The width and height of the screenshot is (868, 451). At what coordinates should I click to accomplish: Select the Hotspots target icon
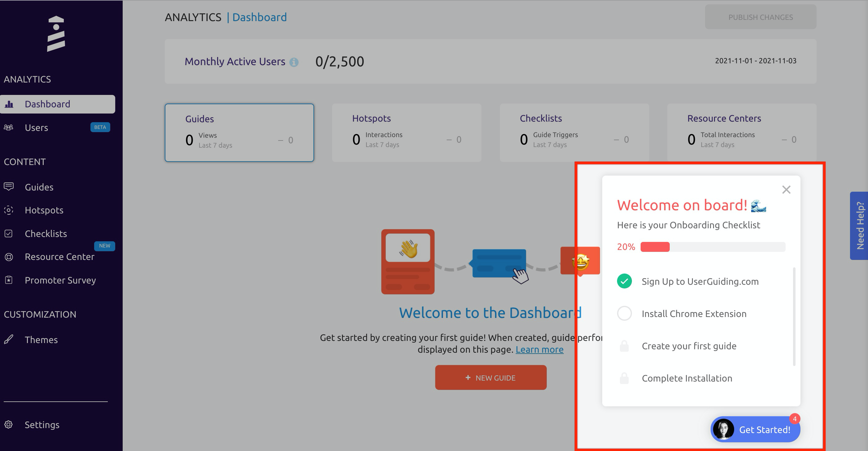click(x=8, y=210)
